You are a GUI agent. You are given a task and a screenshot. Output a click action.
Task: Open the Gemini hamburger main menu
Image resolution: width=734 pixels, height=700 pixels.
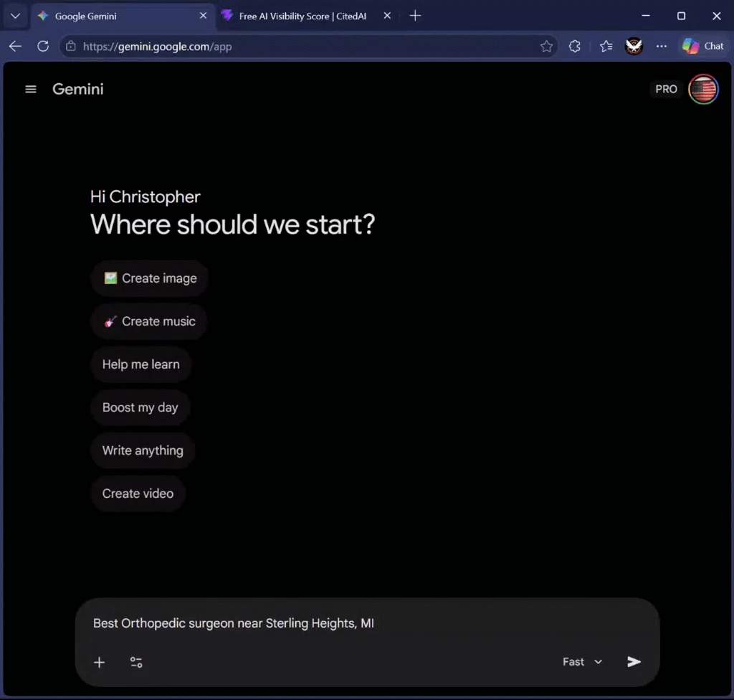pos(30,89)
